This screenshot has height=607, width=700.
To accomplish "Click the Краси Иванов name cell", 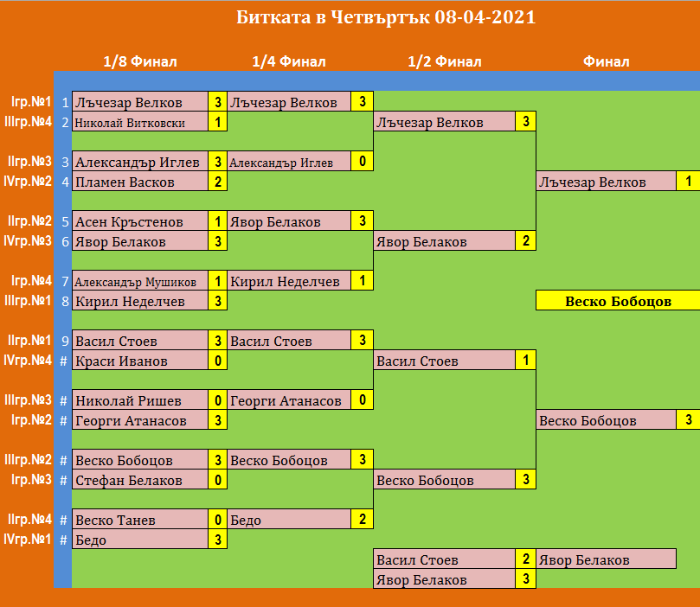I will pyautogui.click(x=140, y=361).
